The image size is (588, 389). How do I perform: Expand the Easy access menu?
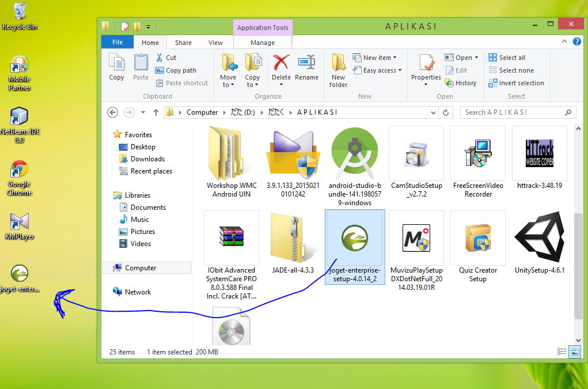[377, 70]
